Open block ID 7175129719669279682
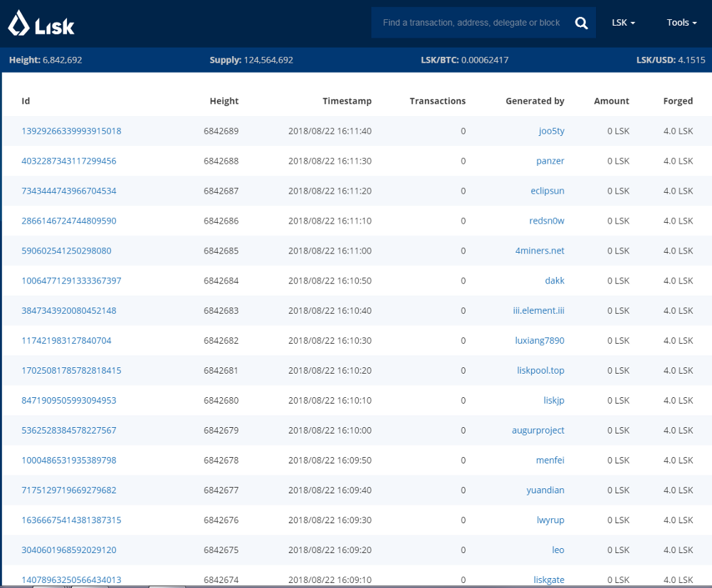Screen dimensions: 712x588 (69, 491)
